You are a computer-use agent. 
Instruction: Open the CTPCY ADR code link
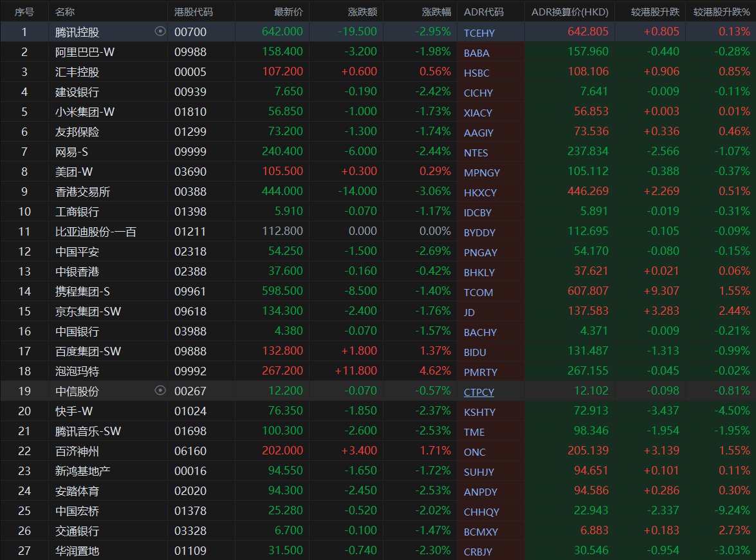479,392
